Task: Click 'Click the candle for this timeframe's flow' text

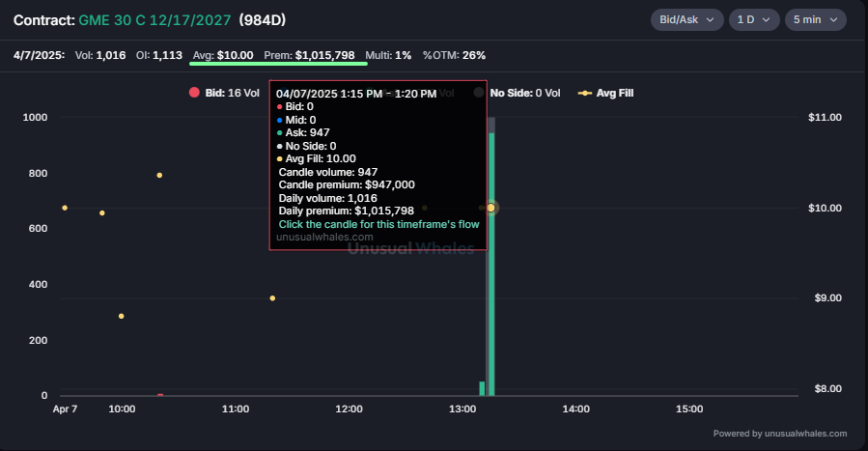Action: tap(378, 224)
